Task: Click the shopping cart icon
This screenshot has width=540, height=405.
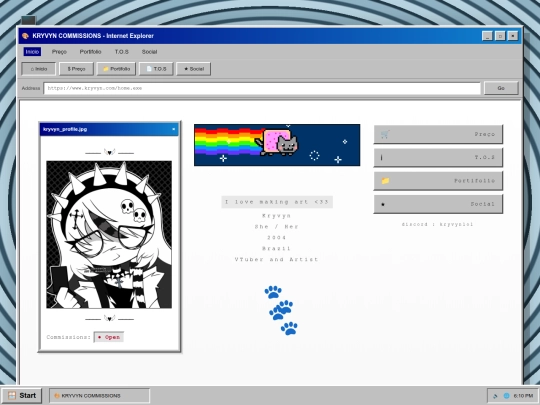Action: pyautogui.click(x=385, y=134)
